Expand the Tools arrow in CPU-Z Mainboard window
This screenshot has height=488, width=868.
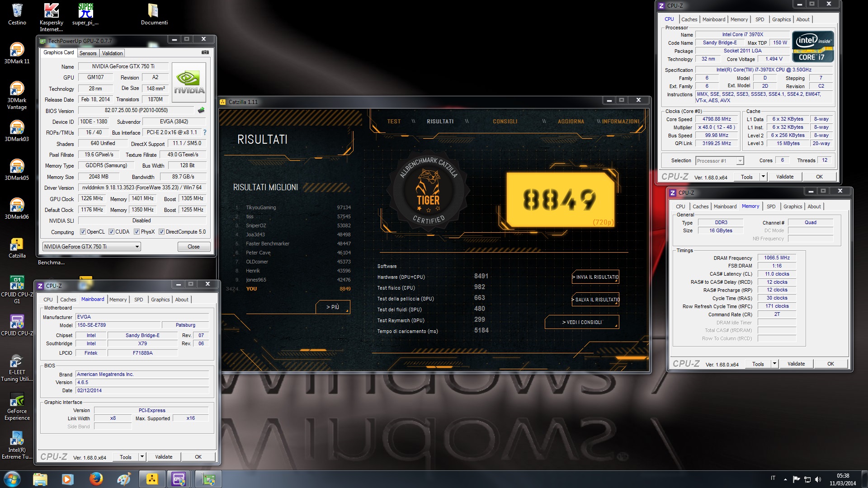tap(142, 457)
